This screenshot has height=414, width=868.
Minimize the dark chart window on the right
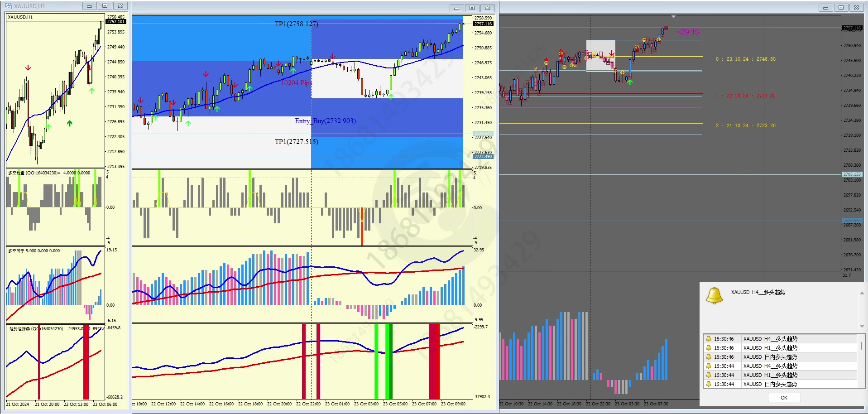(x=825, y=7)
